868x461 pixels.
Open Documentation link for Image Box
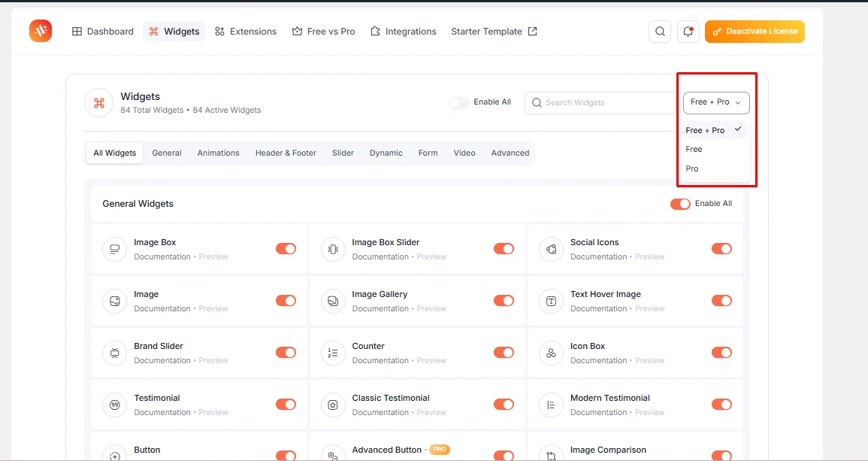[x=162, y=256]
